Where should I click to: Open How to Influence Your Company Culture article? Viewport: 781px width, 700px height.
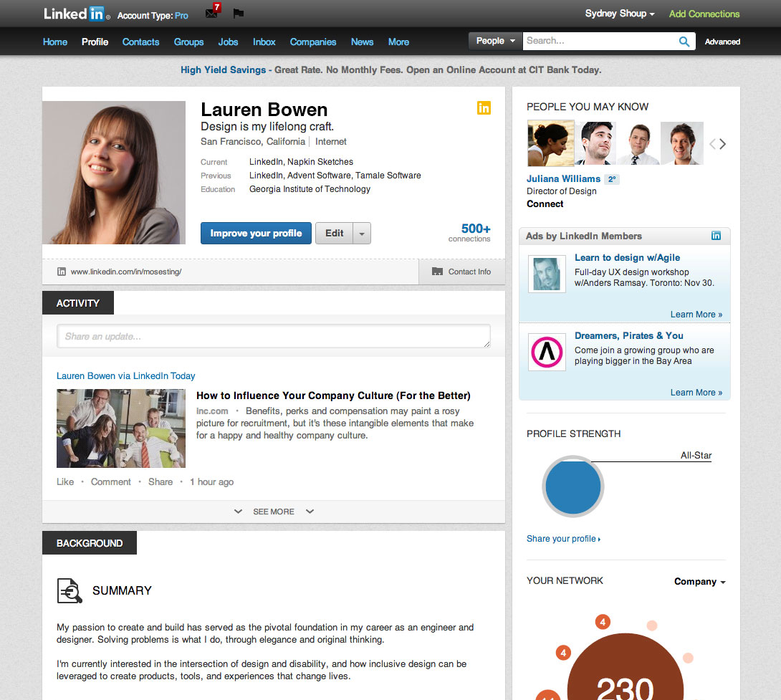(333, 395)
